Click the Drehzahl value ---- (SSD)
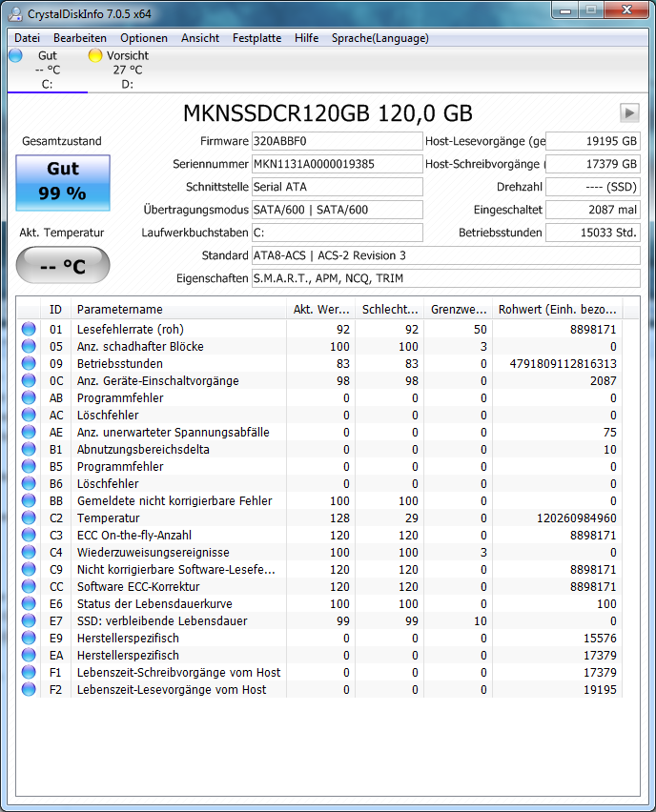This screenshot has height=812, width=656. pos(593,187)
